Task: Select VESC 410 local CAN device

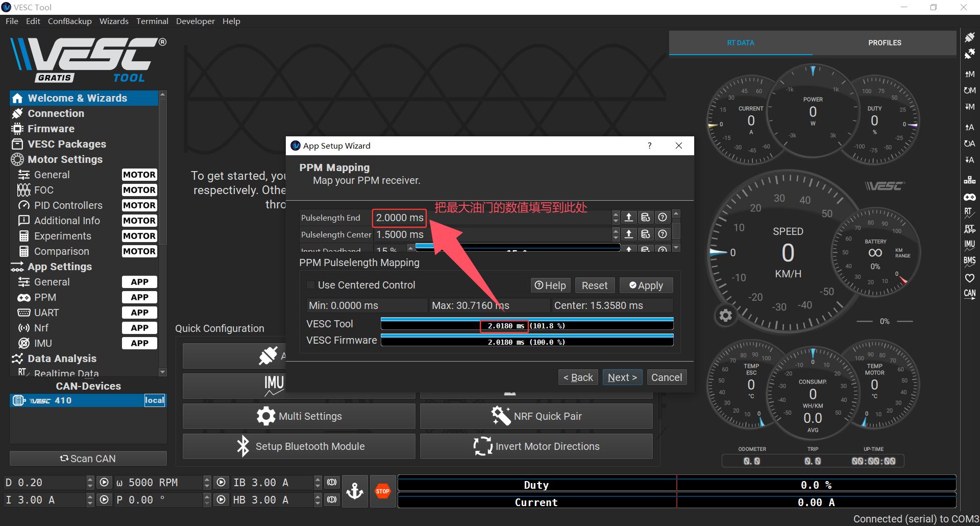Action: pyautogui.click(x=88, y=400)
